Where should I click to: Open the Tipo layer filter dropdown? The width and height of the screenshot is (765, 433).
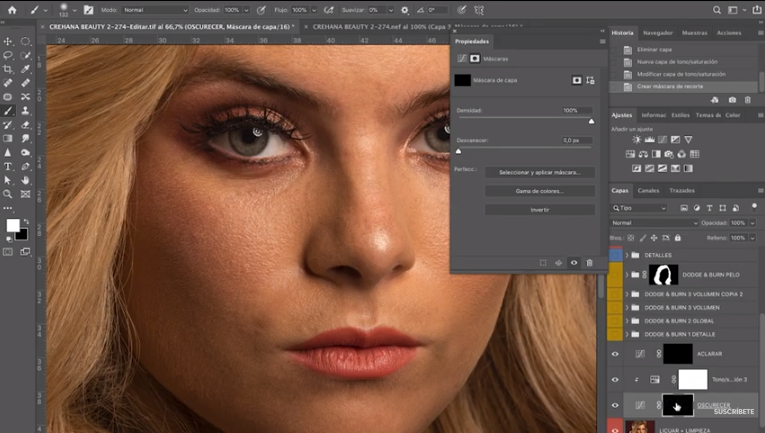coord(639,208)
